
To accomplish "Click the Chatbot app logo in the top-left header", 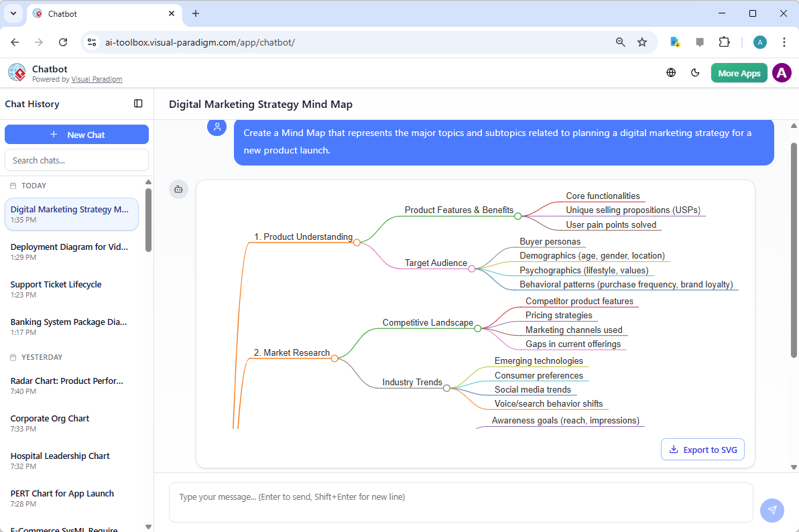I will click(x=16, y=72).
